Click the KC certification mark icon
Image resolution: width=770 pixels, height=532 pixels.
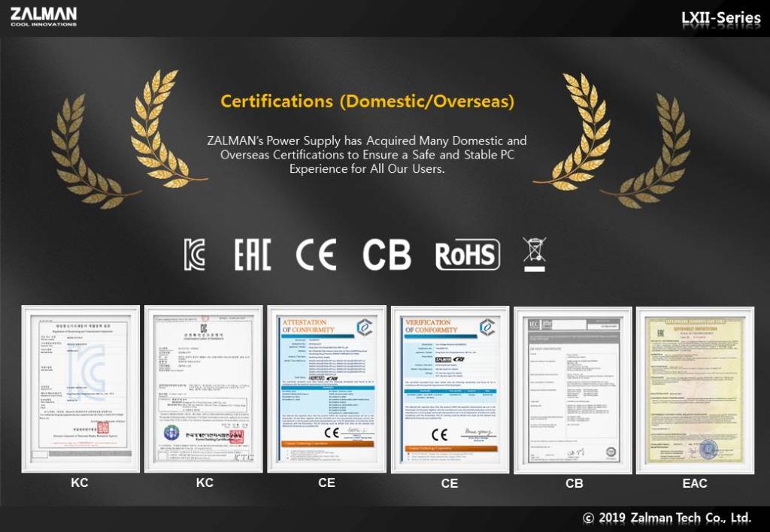pyautogui.click(x=195, y=255)
